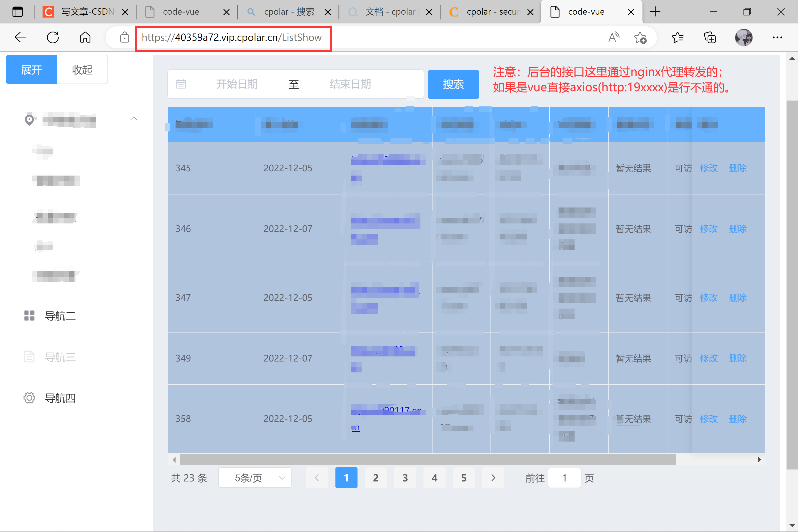Screen dimensions: 798x532
Task: Open the 5条/页 page size dropdown
Action: [x=255, y=477]
